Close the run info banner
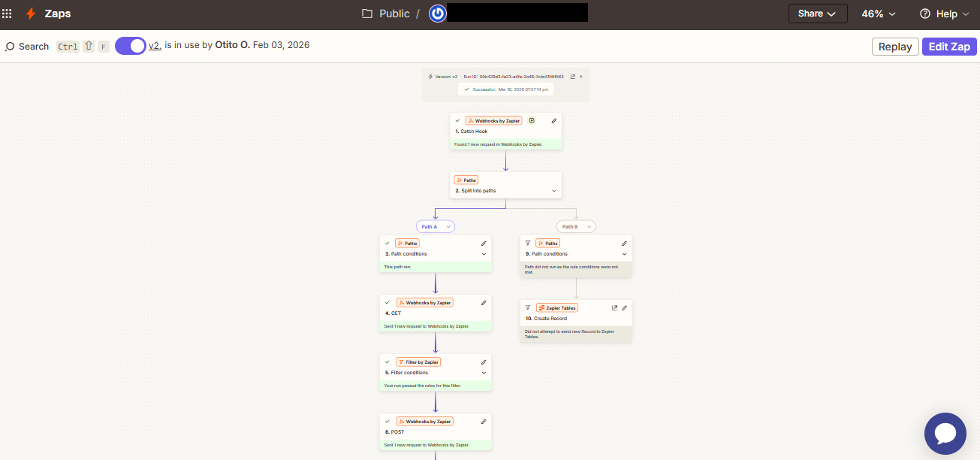Screen dimensions: 980x460 coord(580,77)
